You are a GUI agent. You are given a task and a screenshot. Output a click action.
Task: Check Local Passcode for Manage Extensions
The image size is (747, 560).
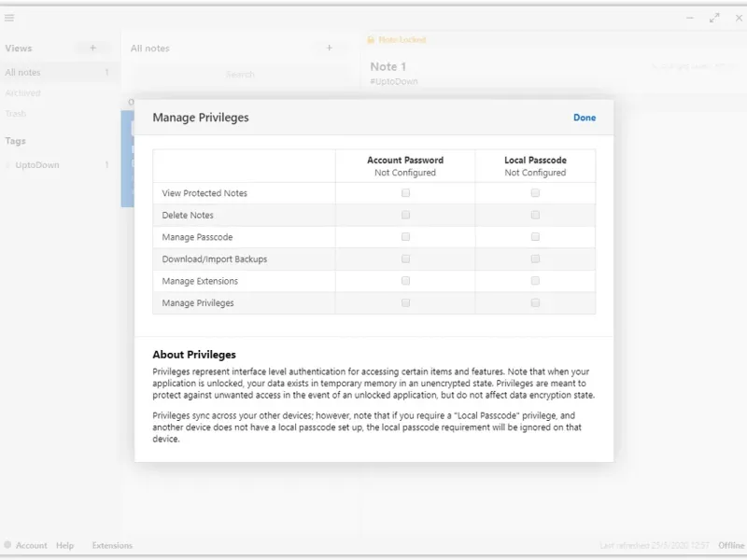535,281
